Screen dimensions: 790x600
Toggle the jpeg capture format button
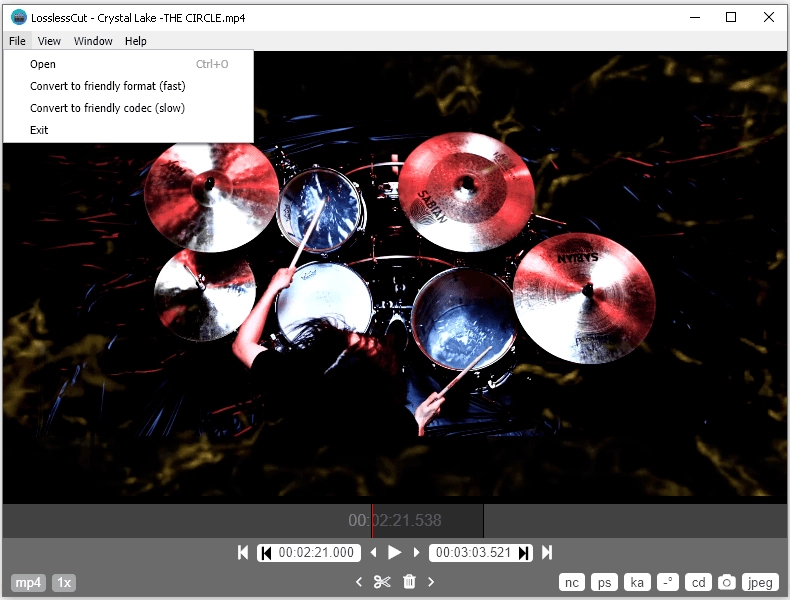760,582
